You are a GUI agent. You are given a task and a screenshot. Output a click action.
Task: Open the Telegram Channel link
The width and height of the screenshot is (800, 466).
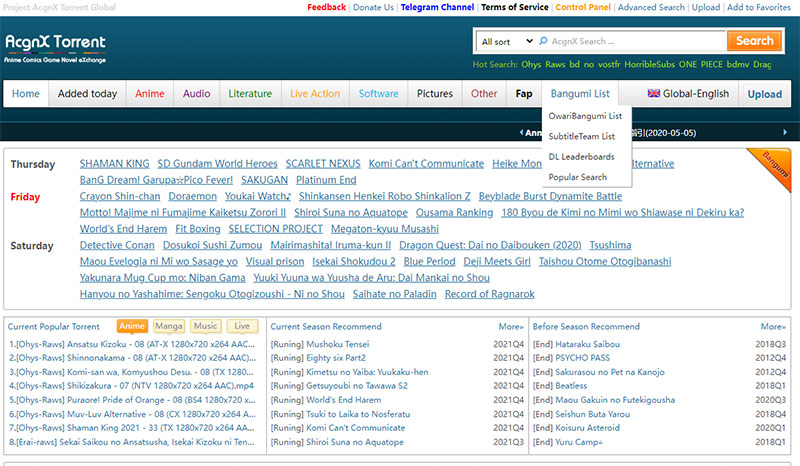(x=437, y=7)
